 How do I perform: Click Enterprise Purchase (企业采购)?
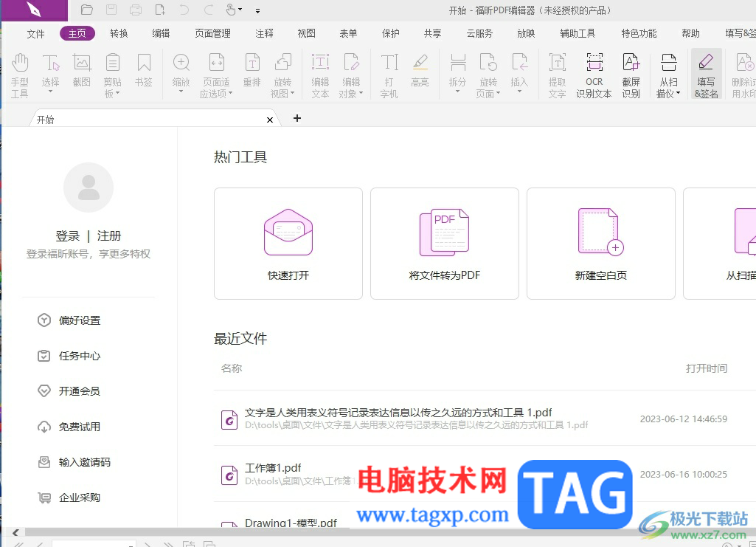[69, 498]
